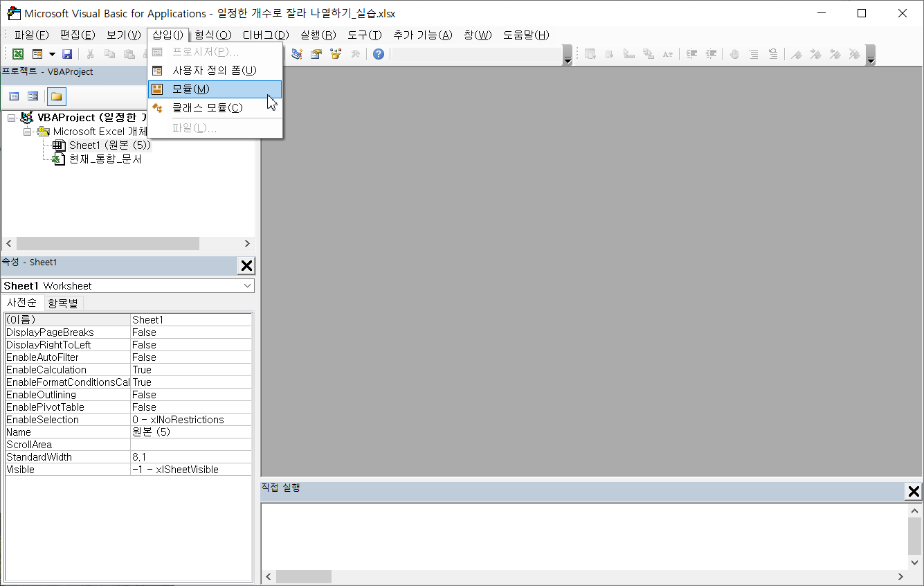This screenshot has height=586, width=924.
Task: Click the Uncomment Block icon
Action: (773, 54)
